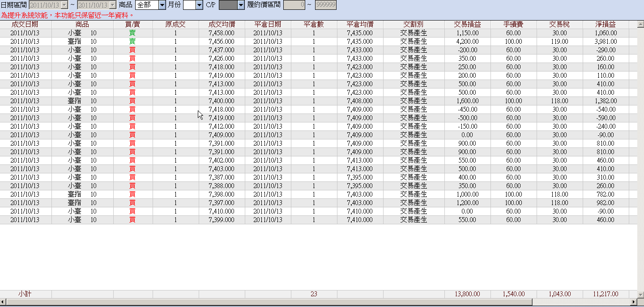The image size is (644, 307).
Task: Click the 交易稅 column header
Action: [559, 24]
